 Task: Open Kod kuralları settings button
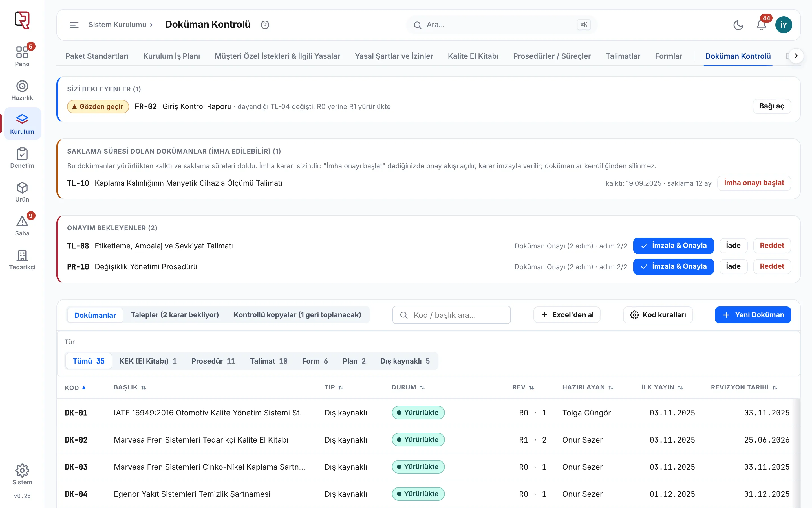tap(658, 315)
